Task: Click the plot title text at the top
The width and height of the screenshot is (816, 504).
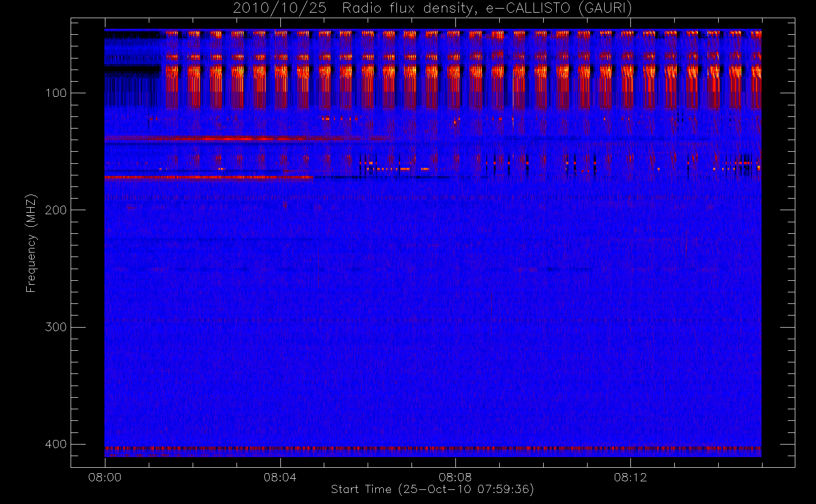Action: coord(432,8)
